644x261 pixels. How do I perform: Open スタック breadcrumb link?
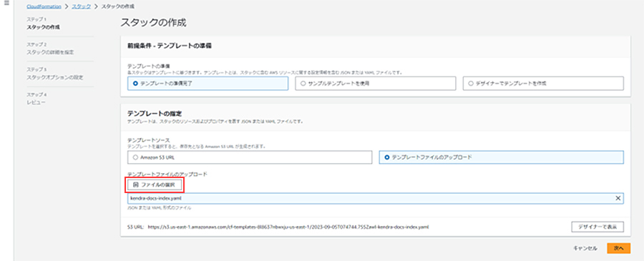coord(82,6)
